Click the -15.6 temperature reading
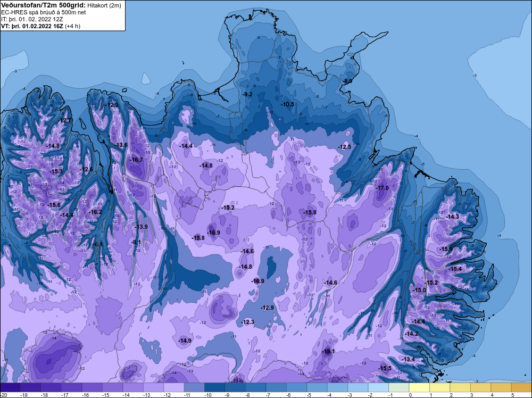Viewport: 532px width, 398px height. [x=54, y=205]
